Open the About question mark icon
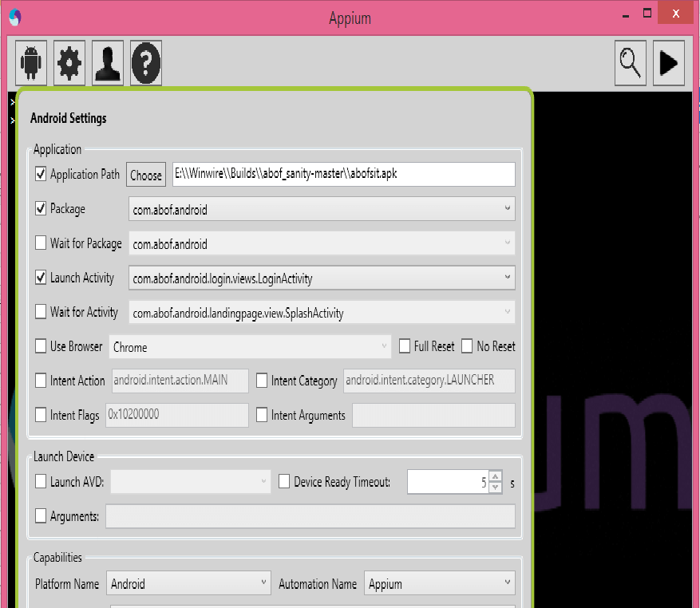This screenshot has width=700, height=608. pyautogui.click(x=146, y=63)
